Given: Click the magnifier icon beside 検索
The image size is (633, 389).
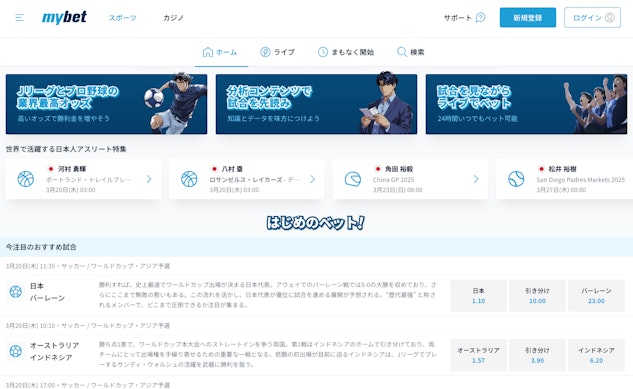Looking at the screenshot, I should tap(402, 52).
